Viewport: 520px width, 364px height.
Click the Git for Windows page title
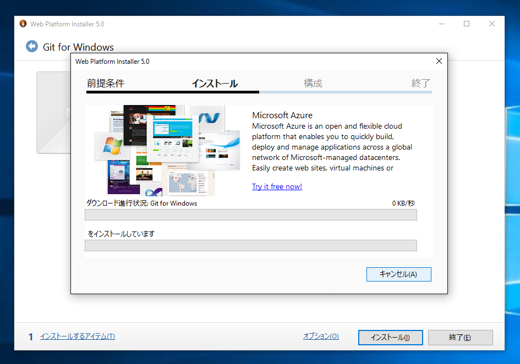point(78,47)
